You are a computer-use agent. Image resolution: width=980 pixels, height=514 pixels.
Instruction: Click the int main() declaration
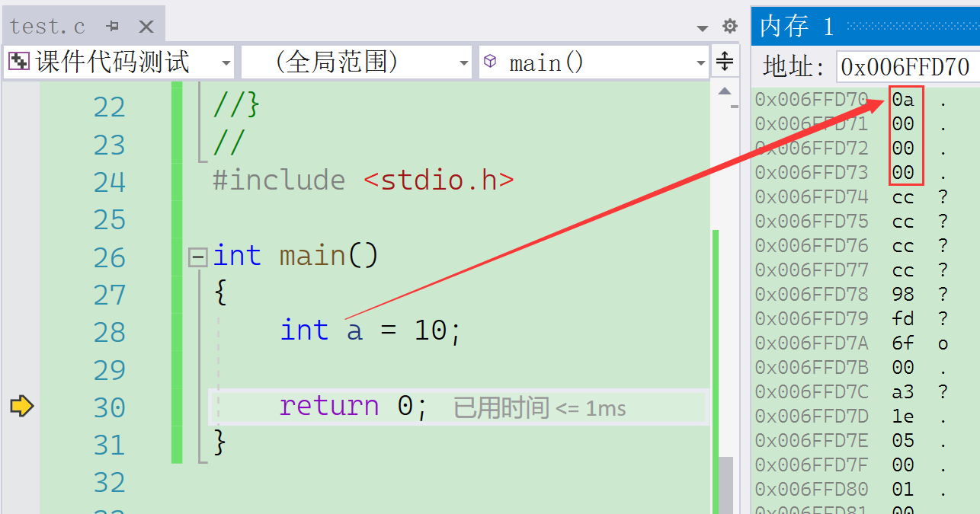point(296,256)
